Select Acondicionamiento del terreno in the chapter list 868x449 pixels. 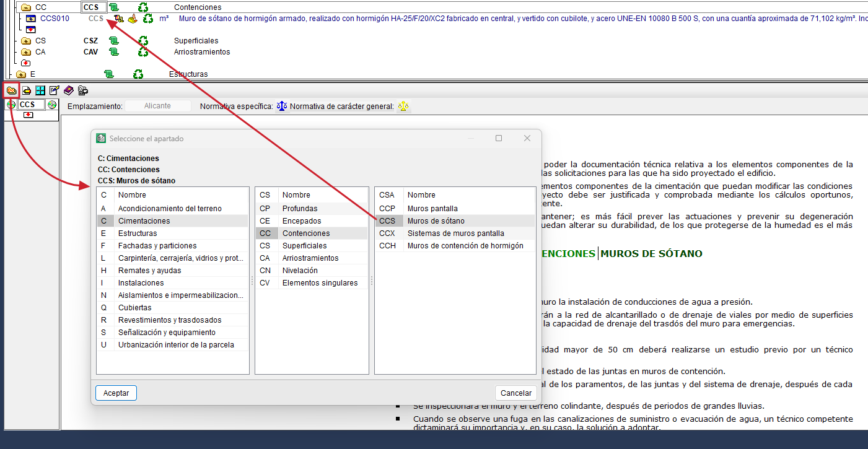pos(173,209)
